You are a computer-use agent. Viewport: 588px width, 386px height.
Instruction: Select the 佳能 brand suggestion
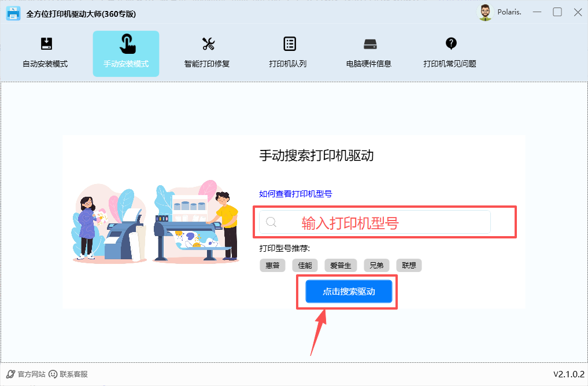pos(305,265)
